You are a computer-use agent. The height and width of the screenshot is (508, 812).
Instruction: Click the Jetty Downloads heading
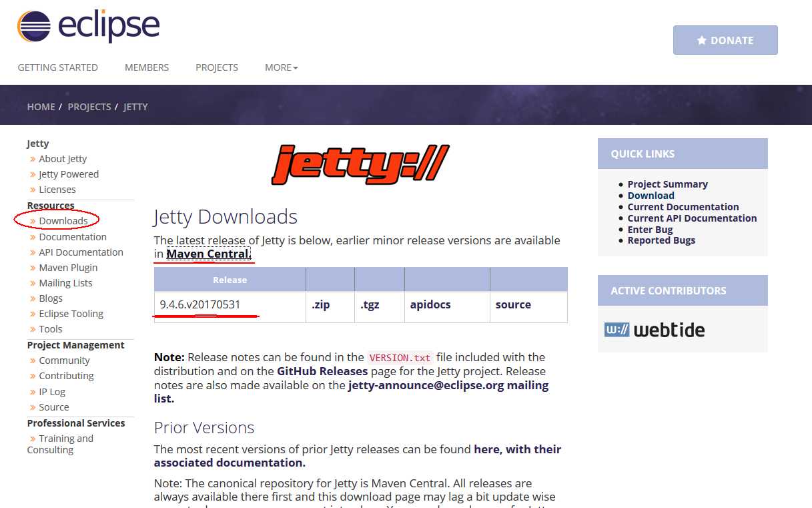pyautogui.click(x=226, y=217)
